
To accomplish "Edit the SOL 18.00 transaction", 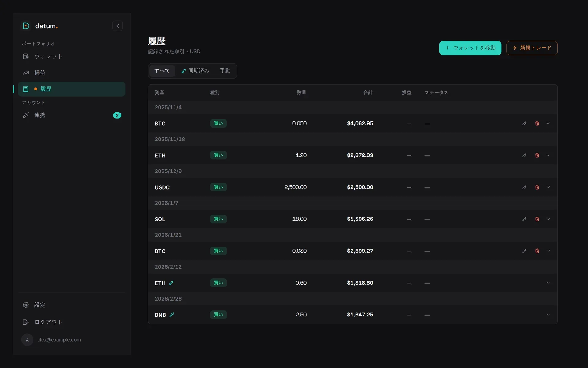I will [x=524, y=219].
